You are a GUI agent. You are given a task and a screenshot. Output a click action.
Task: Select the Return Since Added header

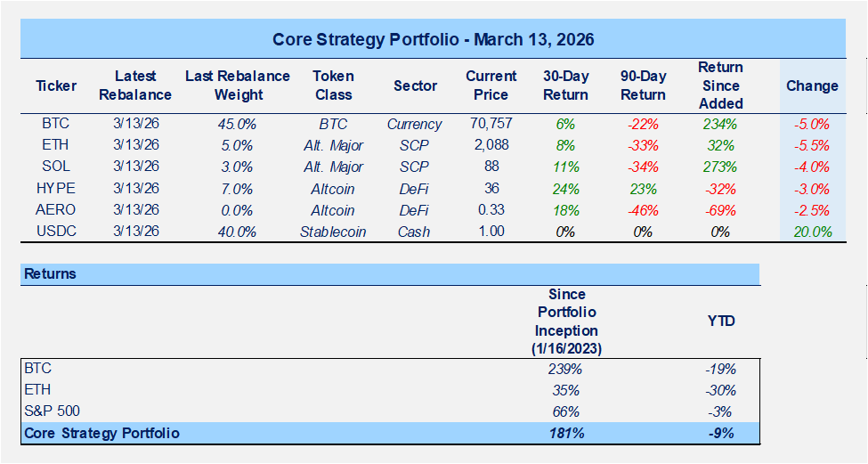720,85
